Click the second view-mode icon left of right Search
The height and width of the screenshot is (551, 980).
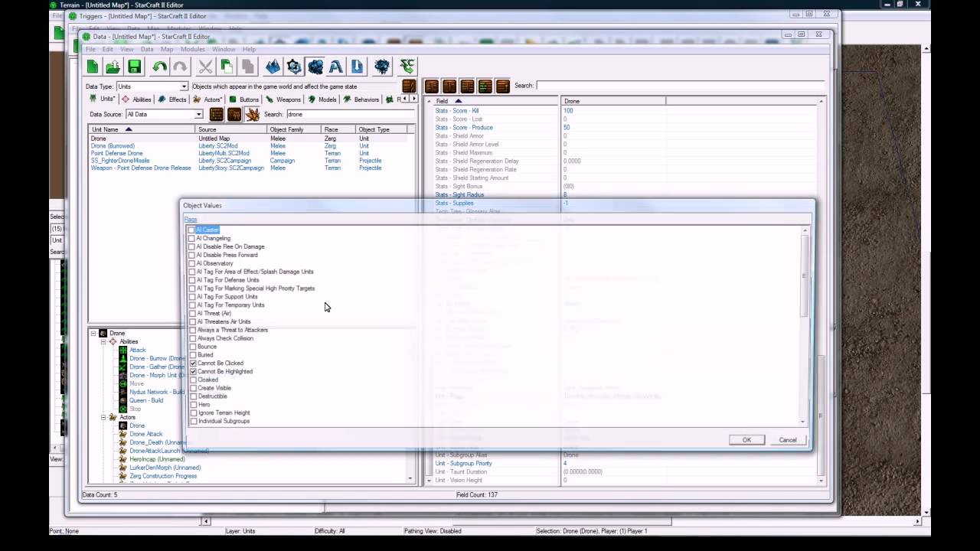pos(449,86)
